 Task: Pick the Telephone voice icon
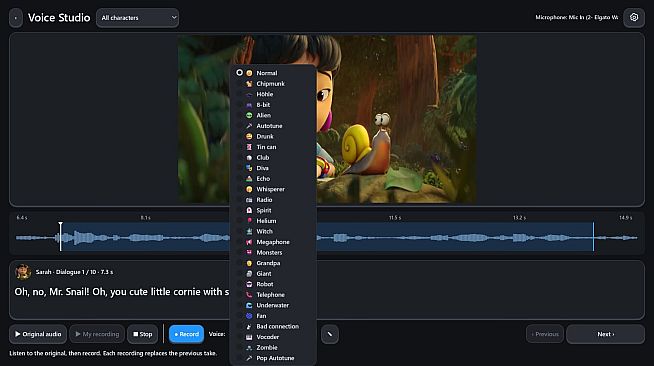point(249,295)
